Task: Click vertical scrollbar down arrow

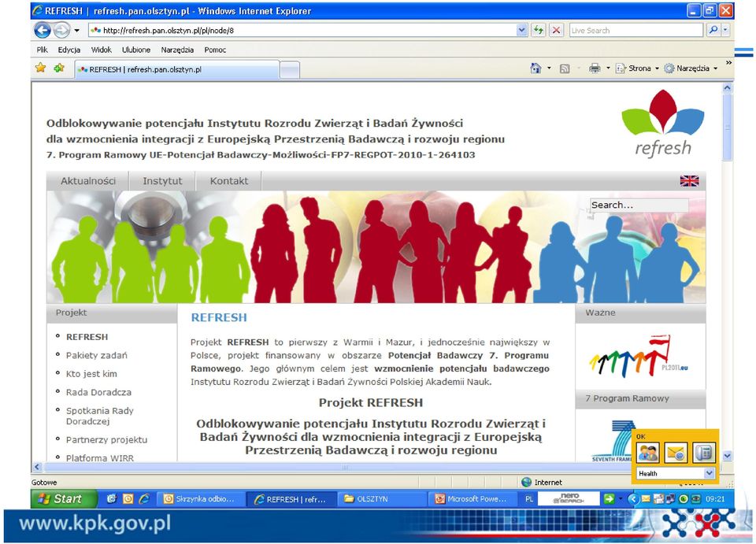Action: pyautogui.click(x=728, y=455)
